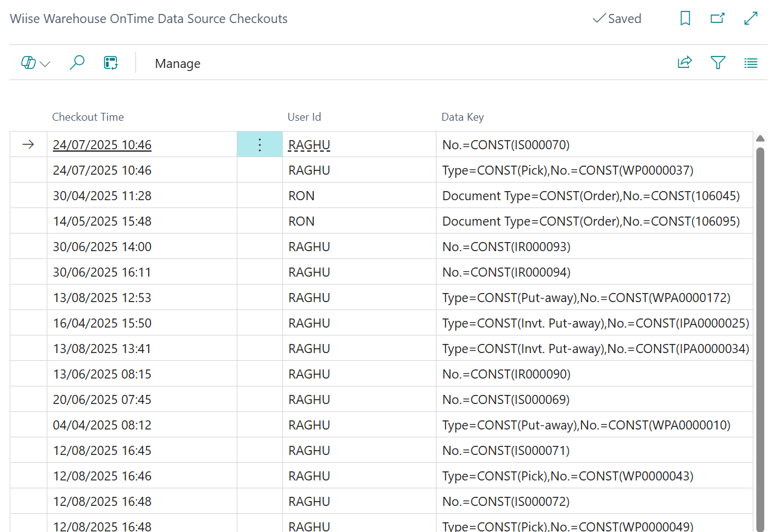The width and height of the screenshot is (777, 532).
Task: Click the scrollbar up arrow
Action: click(x=760, y=138)
